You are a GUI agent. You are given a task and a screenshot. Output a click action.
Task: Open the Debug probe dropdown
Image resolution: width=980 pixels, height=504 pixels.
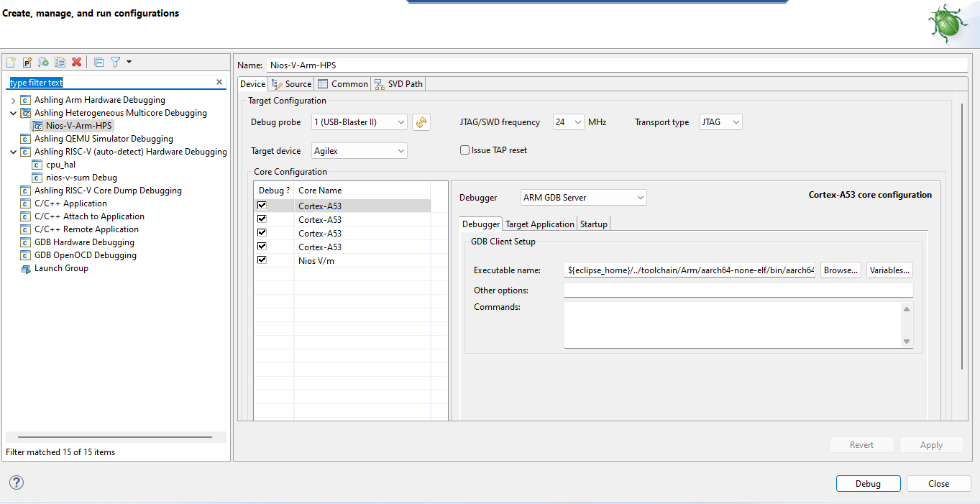[360, 122]
